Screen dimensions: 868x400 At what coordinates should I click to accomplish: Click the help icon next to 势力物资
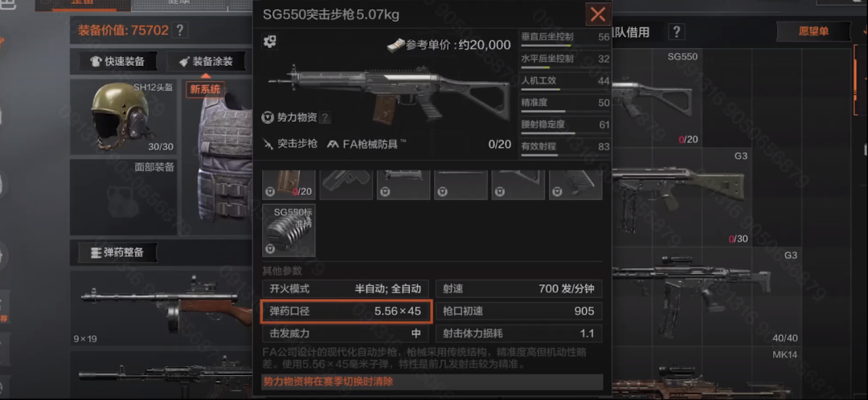point(325,117)
